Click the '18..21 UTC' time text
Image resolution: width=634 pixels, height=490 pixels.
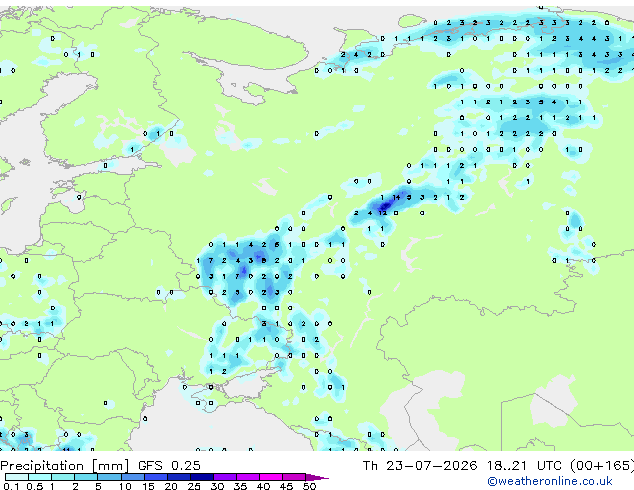point(524,466)
